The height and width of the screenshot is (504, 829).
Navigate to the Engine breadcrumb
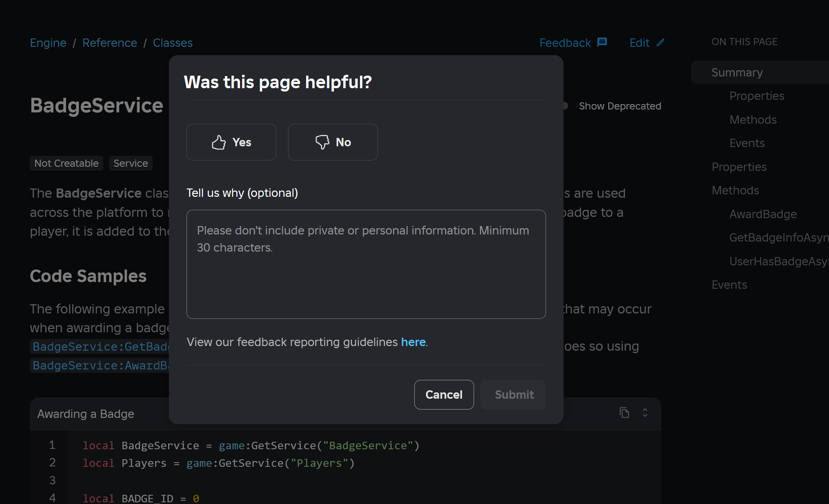[48, 43]
